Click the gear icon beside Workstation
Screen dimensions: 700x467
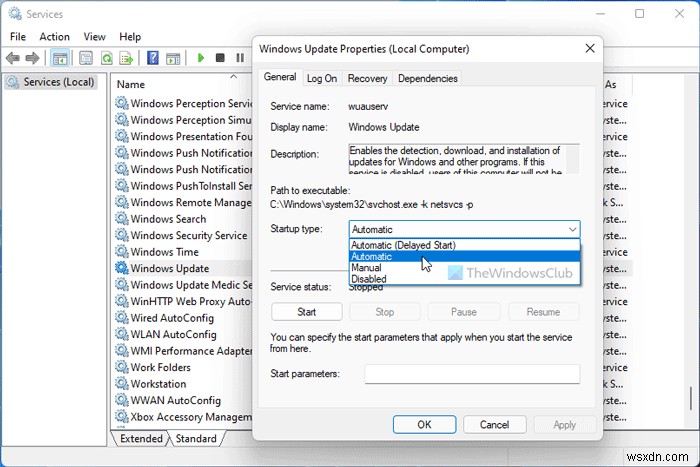[x=121, y=383]
